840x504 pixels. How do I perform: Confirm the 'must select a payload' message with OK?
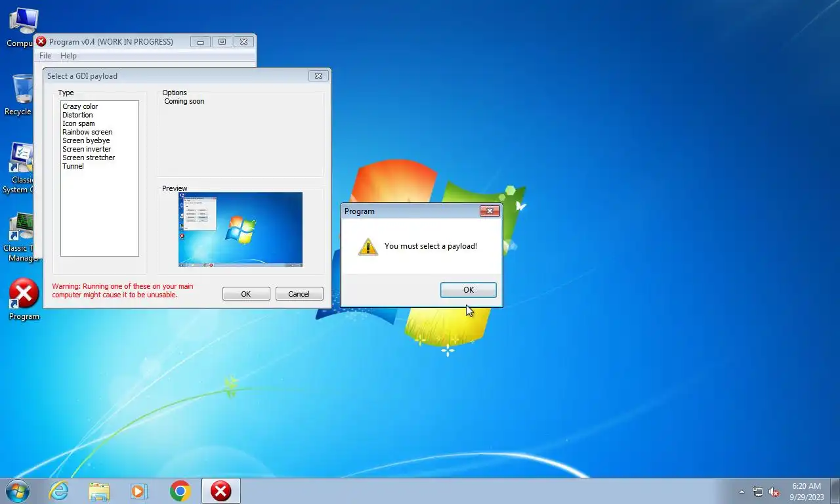coord(468,290)
